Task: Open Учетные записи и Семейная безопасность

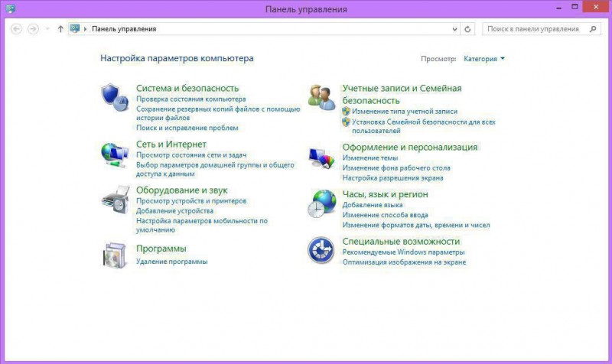Action: coord(402,94)
